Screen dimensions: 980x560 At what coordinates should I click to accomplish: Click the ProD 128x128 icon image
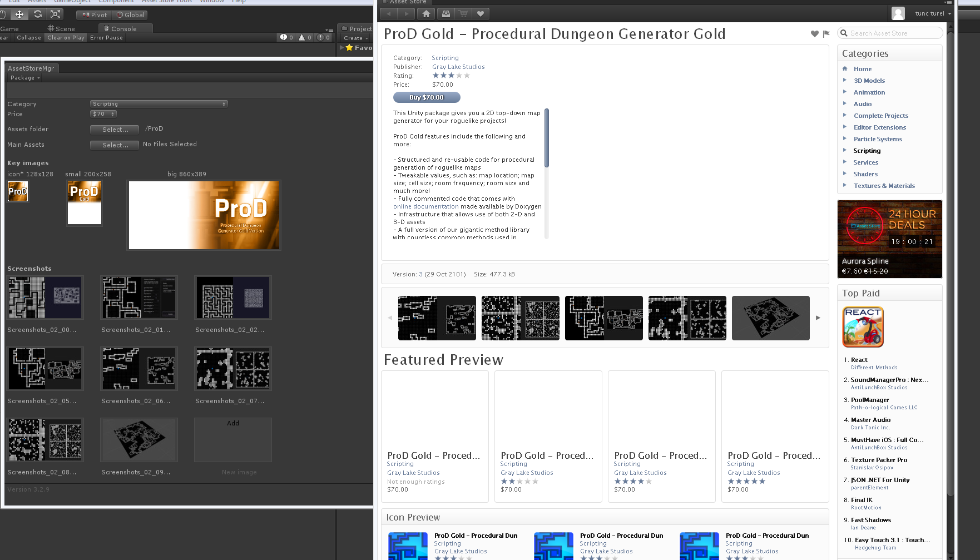(18, 191)
